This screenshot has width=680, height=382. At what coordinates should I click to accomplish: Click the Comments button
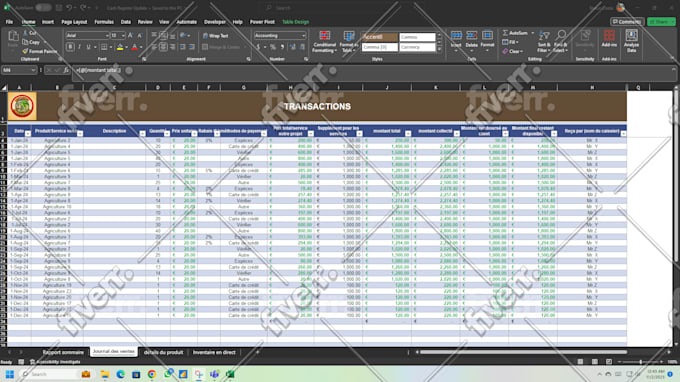click(x=627, y=21)
